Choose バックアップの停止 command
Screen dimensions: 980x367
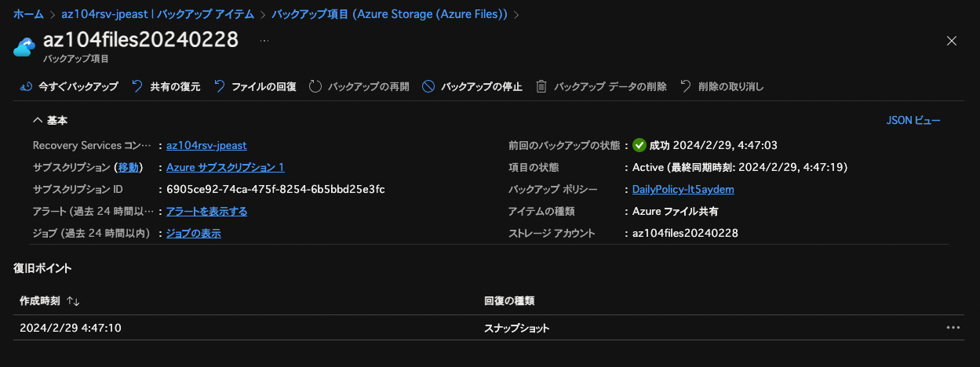tap(472, 86)
